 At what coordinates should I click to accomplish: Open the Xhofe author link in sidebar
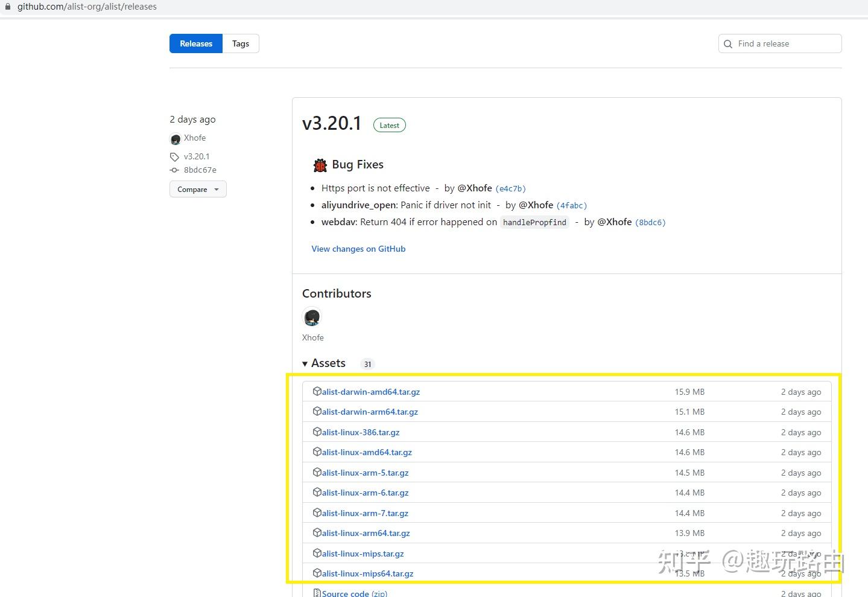195,138
